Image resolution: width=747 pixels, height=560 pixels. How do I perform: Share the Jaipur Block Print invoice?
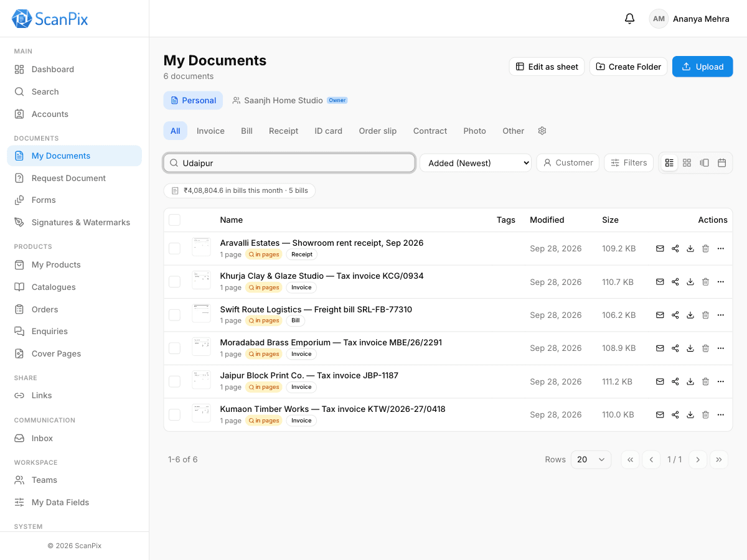[x=675, y=381]
